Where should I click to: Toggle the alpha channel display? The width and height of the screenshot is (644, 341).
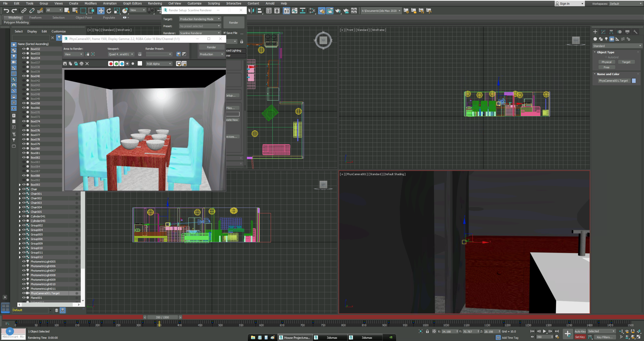(127, 64)
